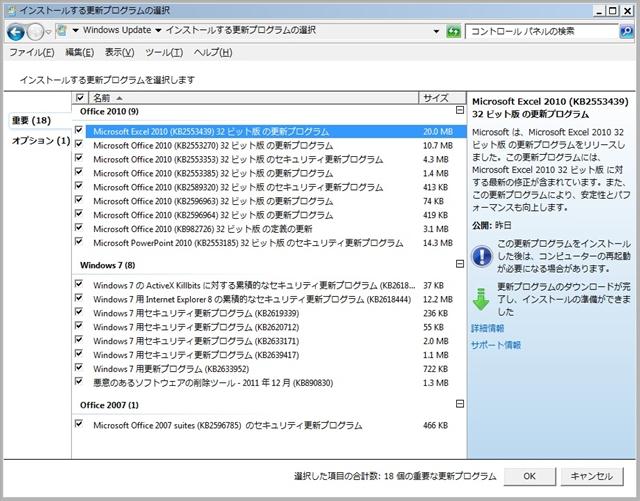640x501 pixels.
Task: Uncheck Office 2010 KB982726 definition update checkbox
Action: coord(79,227)
